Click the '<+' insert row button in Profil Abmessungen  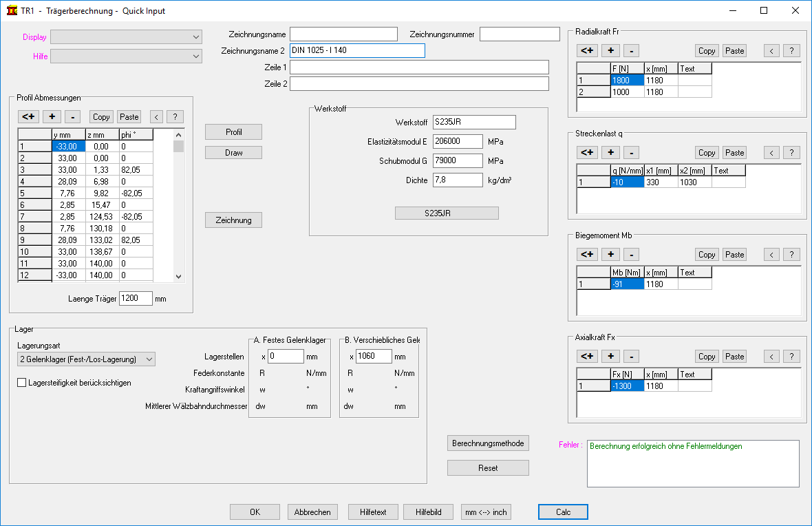tap(30, 117)
